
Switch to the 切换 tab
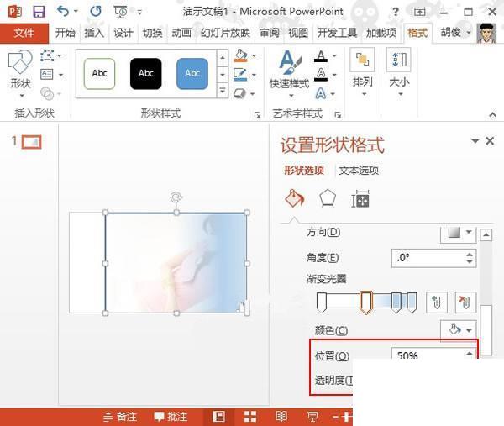coord(152,33)
